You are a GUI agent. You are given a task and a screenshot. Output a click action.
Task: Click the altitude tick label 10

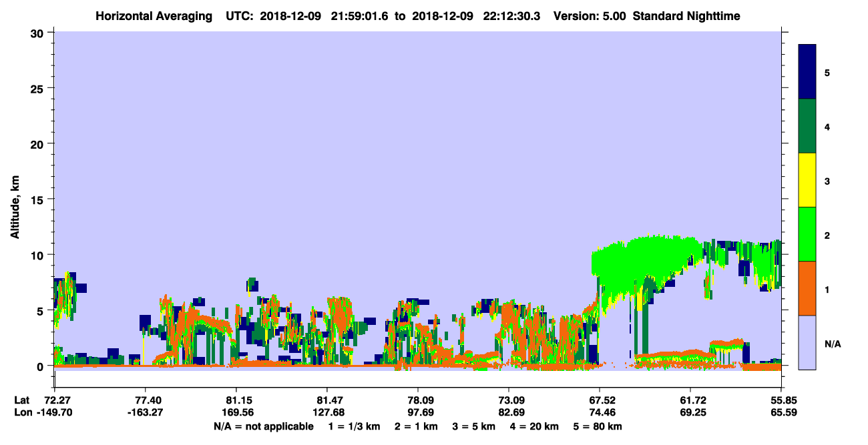tap(38, 255)
